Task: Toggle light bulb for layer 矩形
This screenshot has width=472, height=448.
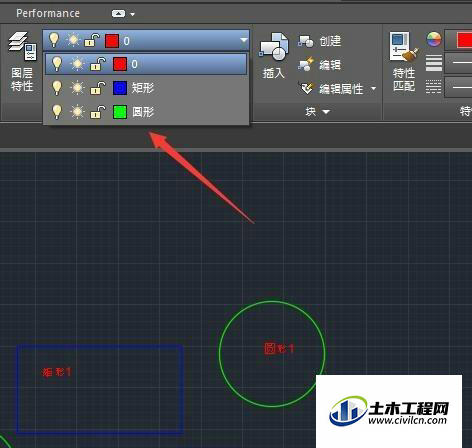Action: [57, 88]
